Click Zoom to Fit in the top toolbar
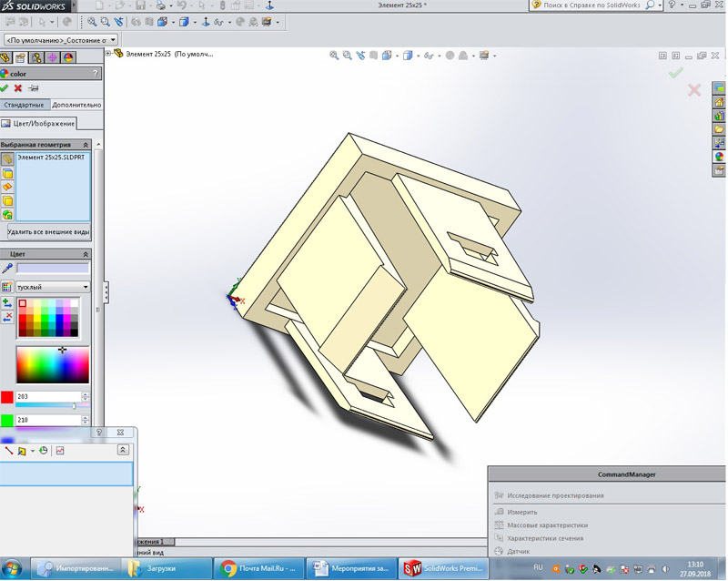Viewport: 728px width, 581px height. coord(92,21)
